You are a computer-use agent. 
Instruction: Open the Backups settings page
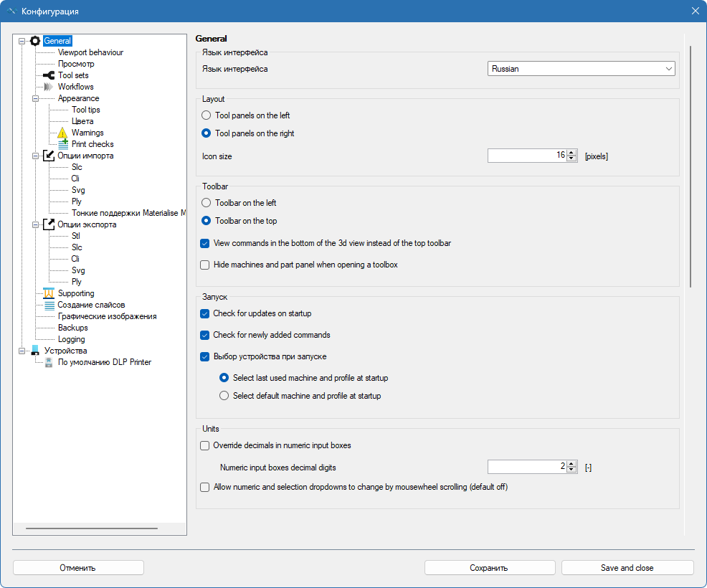coord(73,328)
